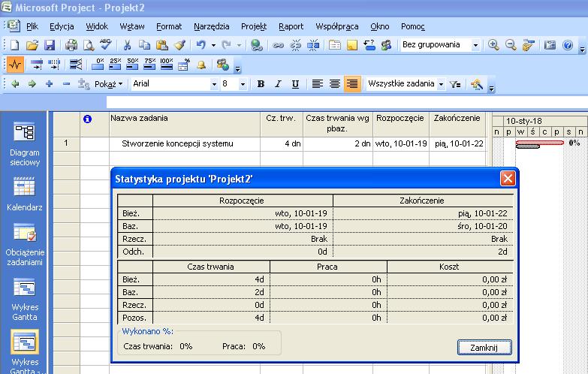Add a task note with the yellow note icon

coord(351,45)
